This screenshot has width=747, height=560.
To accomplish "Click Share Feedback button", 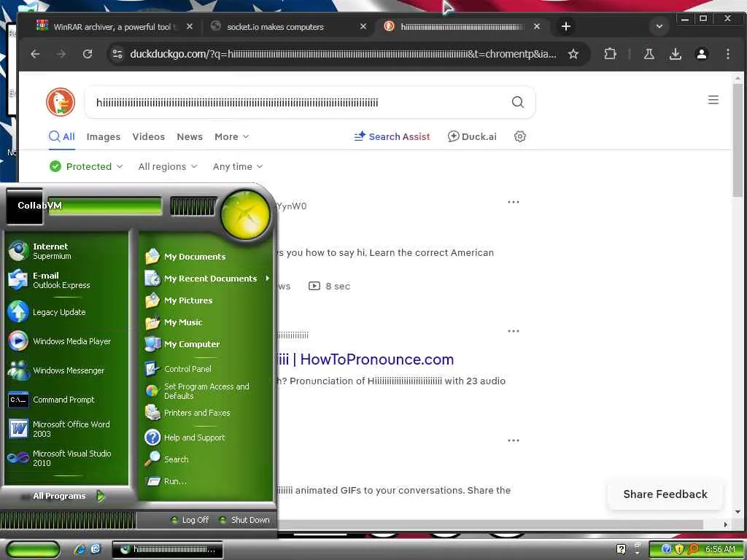I will point(665,494).
